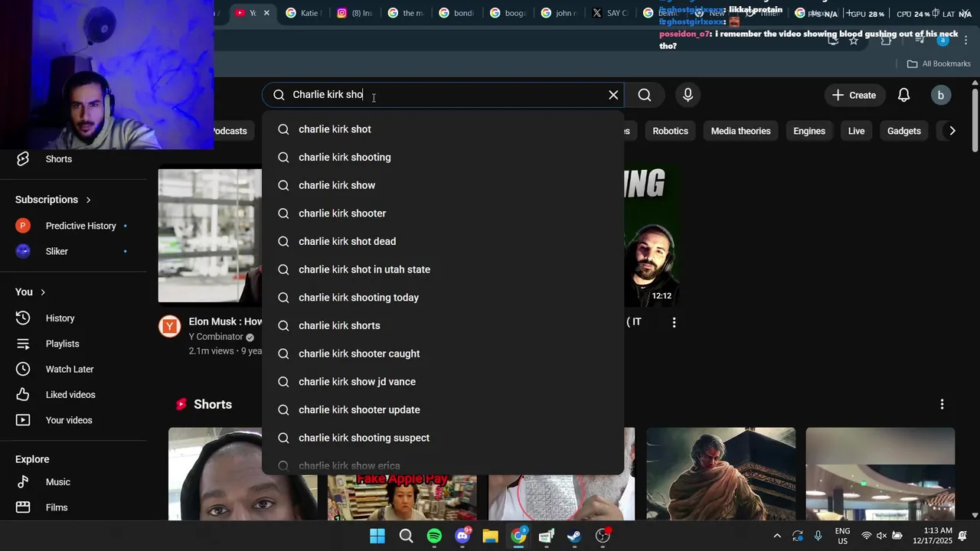Choose suggestion 'charlie kirk shooter update'
This screenshot has height=551, width=980.
coord(443,410)
